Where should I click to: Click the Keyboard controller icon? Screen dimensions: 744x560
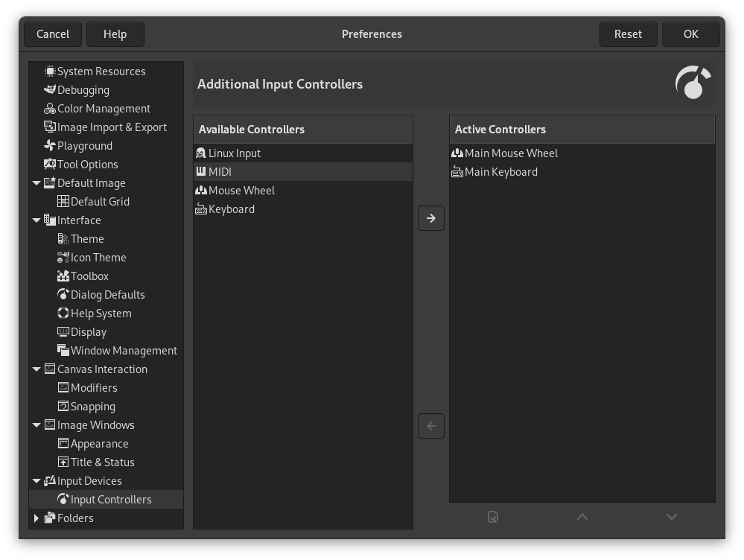[200, 209]
